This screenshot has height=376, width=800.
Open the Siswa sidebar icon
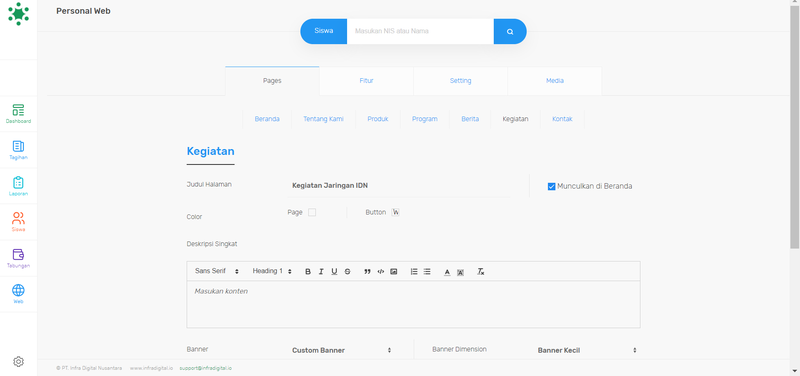click(18, 222)
